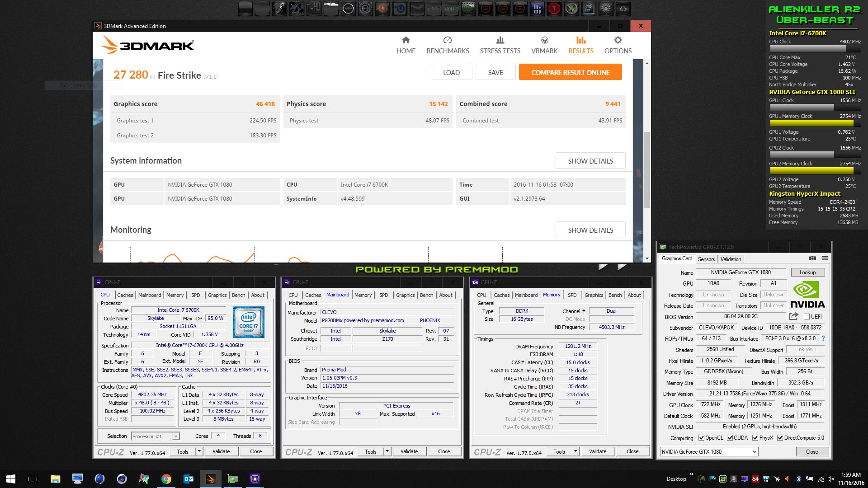Click the blue bars monitor dock icon
Image resolution: width=868 pixels, height=488 pixels.
[x=537, y=9]
